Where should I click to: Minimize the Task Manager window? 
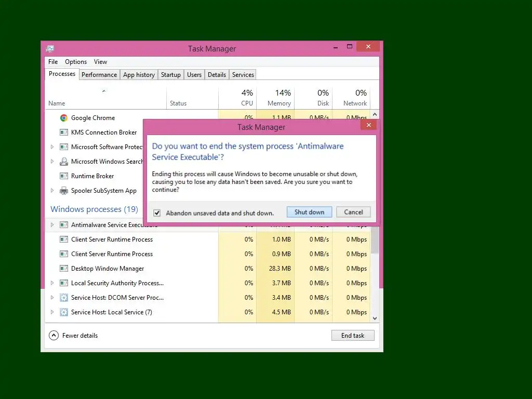pos(336,47)
